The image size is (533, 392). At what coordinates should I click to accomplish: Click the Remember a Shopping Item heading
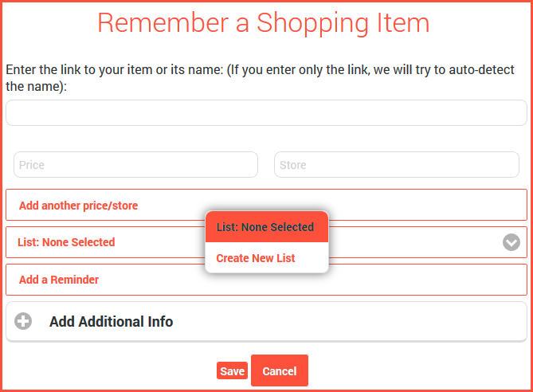(264, 23)
